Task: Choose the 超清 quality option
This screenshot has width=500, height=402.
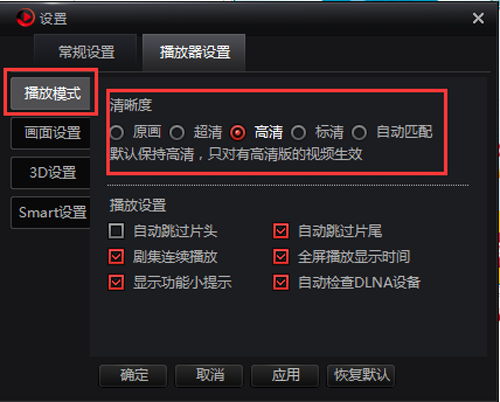Action: (x=177, y=132)
